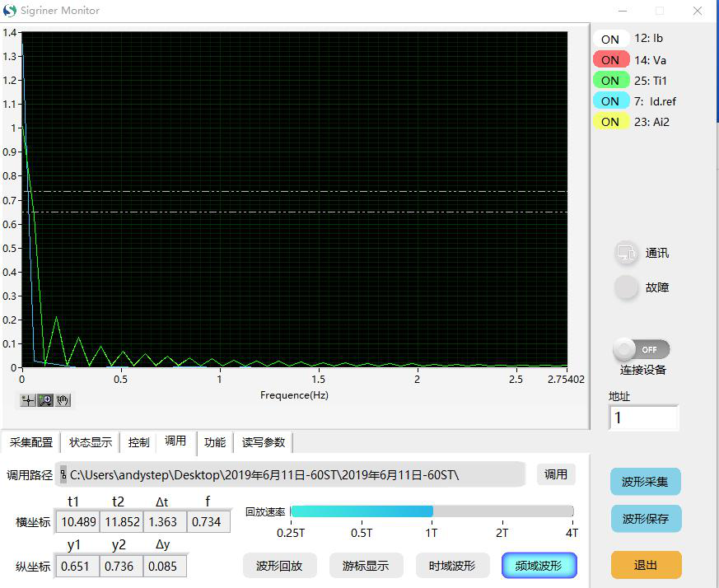Screen dimensions: 719x588
Task: Select the crosshair cursor tool below graph
Action: coord(28,400)
